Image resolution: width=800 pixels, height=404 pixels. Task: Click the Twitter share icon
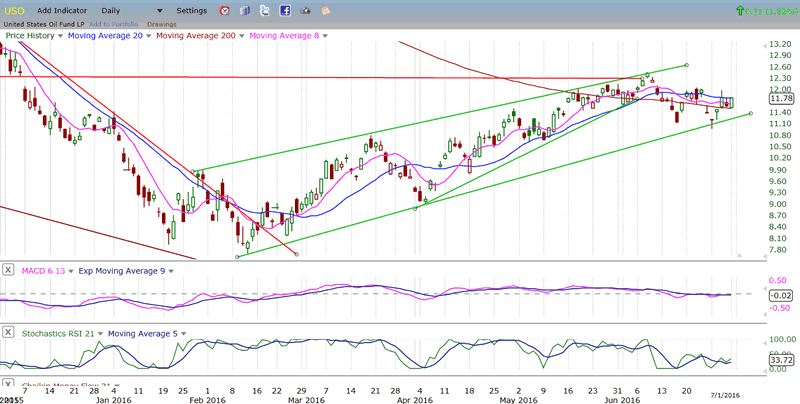pyautogui.click(x=265, y=10)
